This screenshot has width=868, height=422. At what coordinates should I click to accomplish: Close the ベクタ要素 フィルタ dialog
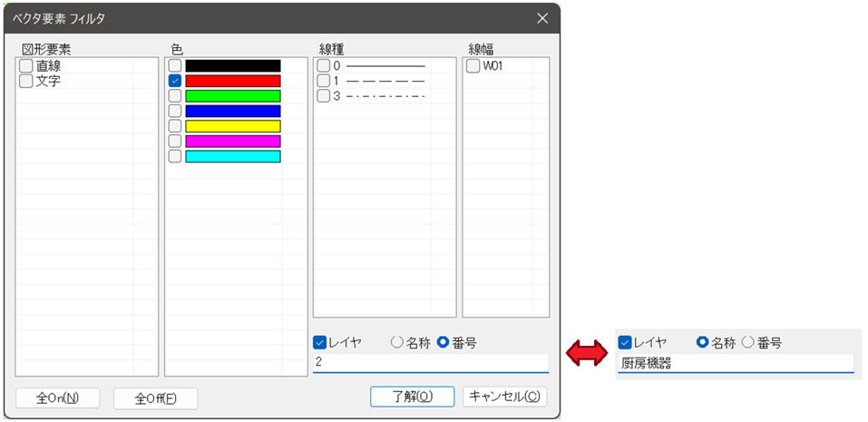click(x=542, y=18)
